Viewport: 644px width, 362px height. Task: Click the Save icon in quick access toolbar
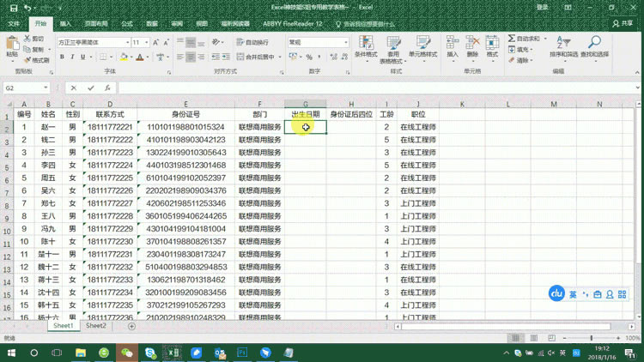tap(13, 8)
